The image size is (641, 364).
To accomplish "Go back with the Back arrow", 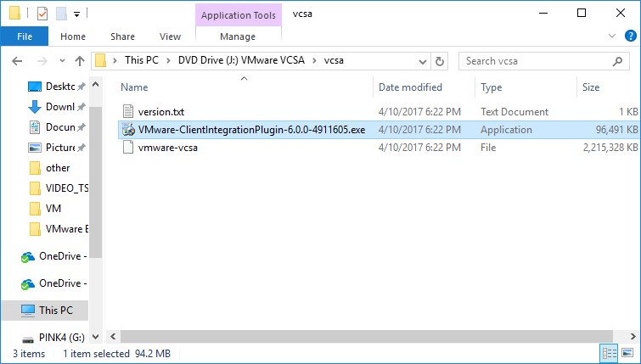I will [x=17, y=61].
